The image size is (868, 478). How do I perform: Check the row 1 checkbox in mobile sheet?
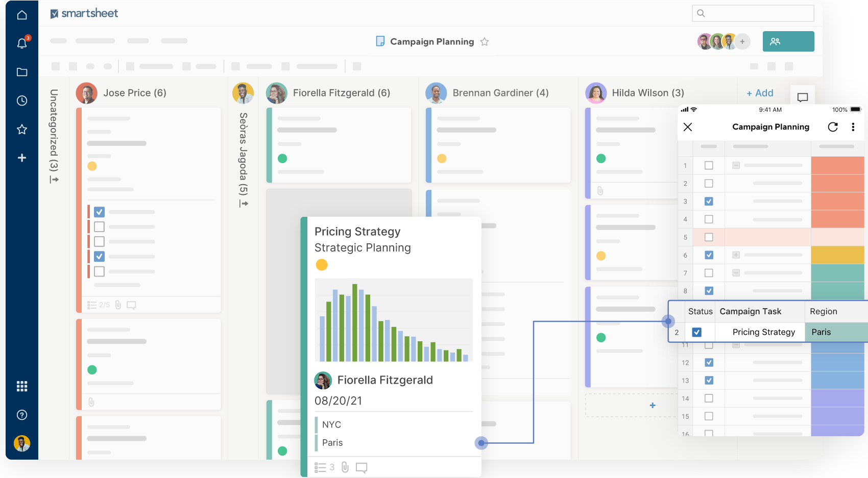tap(709, 165)
